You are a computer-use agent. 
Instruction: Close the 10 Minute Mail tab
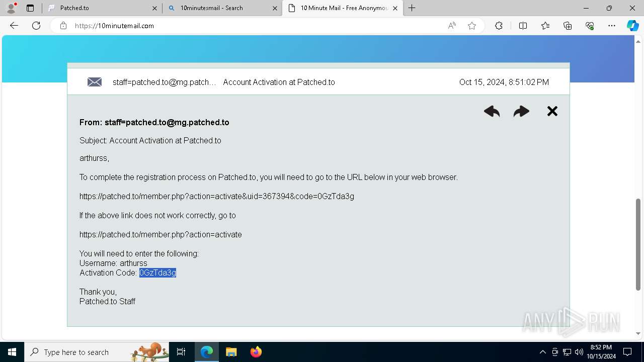[395, 8]
